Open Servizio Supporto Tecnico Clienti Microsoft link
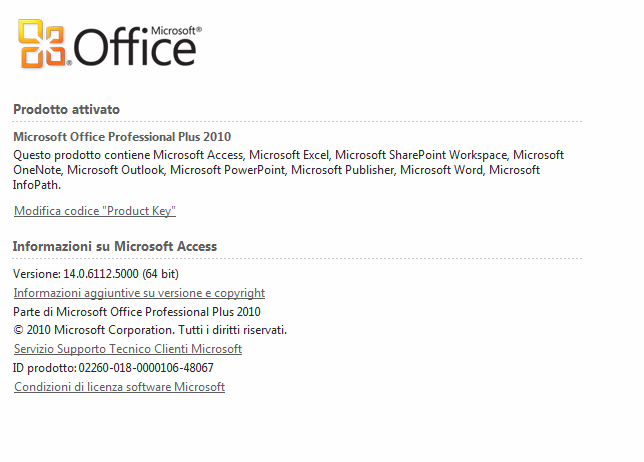 point(128,349)
